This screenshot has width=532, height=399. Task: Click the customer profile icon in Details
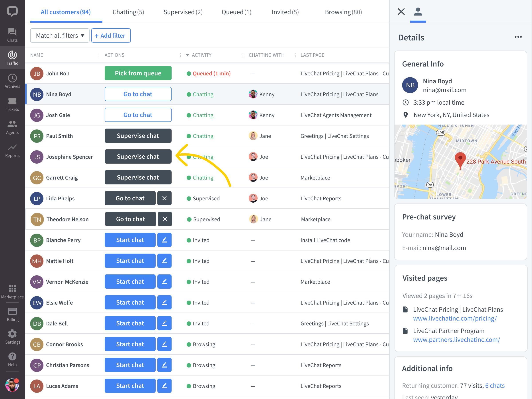[418, 11]
